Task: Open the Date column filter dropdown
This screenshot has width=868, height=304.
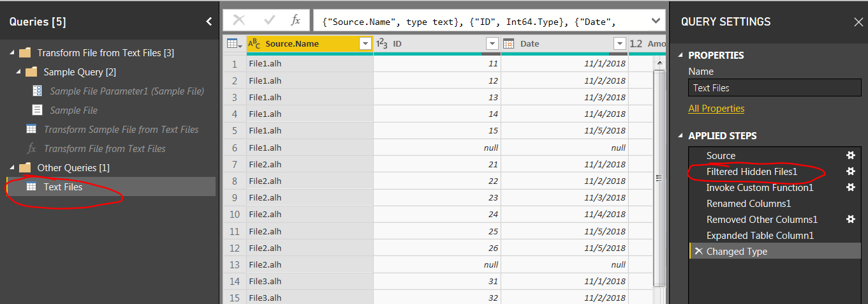Action: 620,43
